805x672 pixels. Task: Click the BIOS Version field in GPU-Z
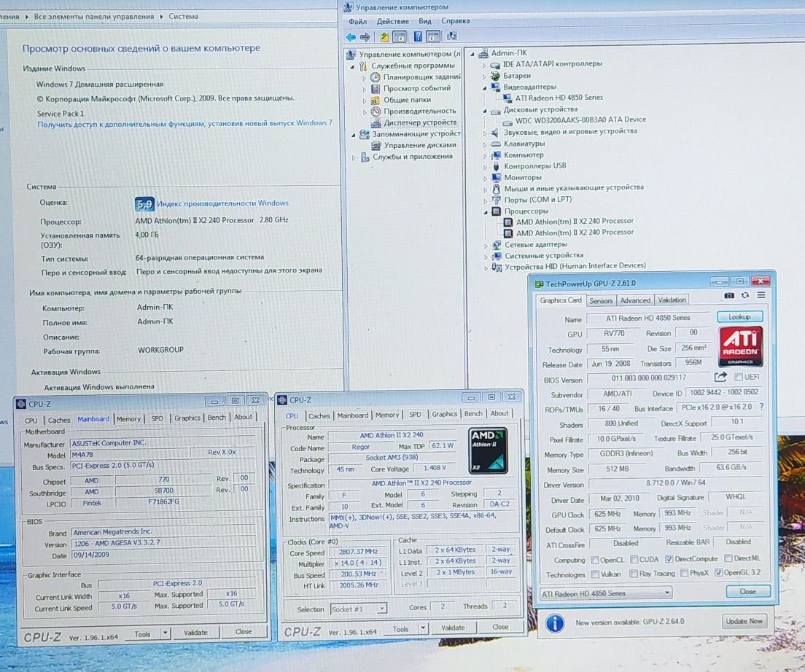648,378
